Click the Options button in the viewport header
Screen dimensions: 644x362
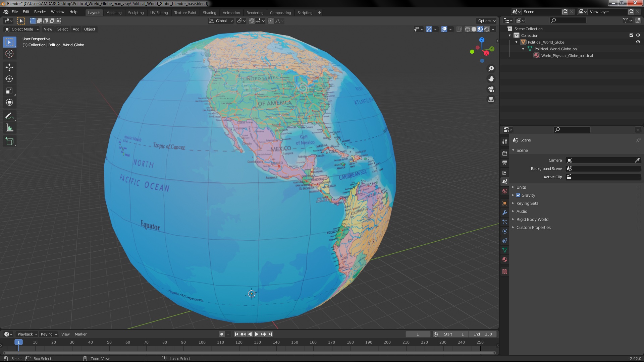(487, 21)
